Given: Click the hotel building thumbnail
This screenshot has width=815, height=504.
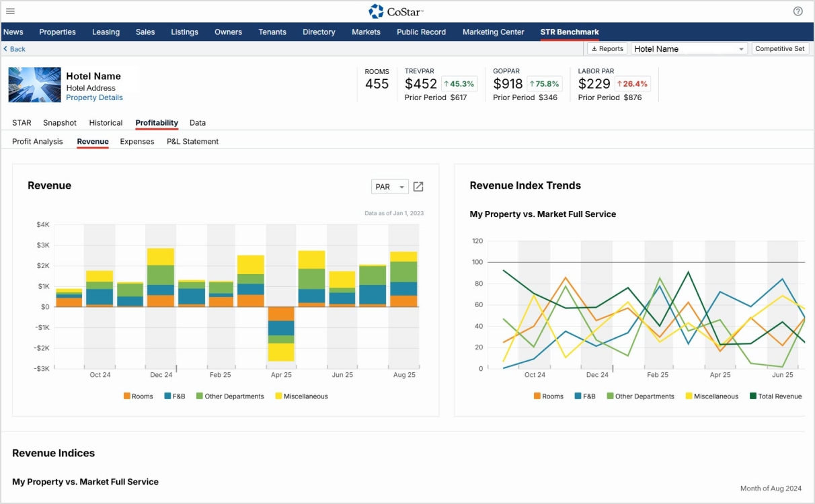Looking at the screenshot, I should 34,85.
